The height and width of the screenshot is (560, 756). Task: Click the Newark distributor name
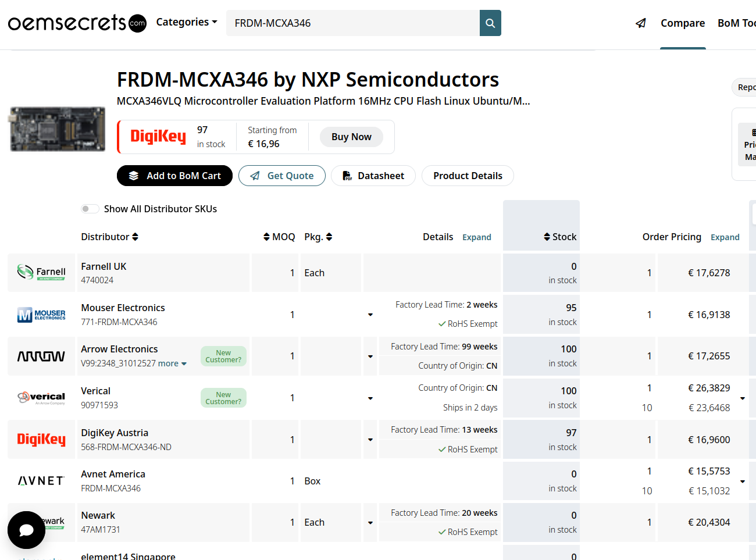pyautogui.click(x=98, y=515)
